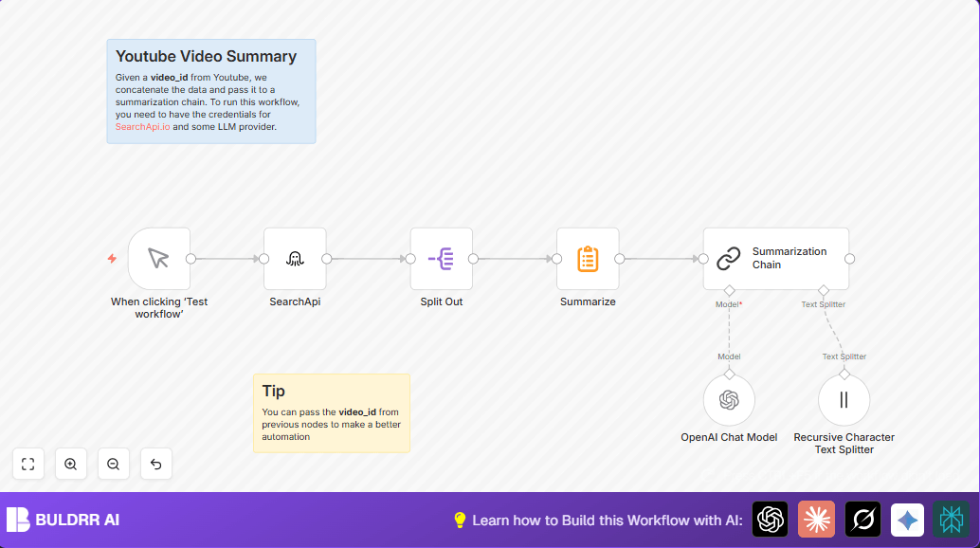980x548 pixels.
Task: Click the Summarization Chain node label
Action: pos(789,258)
